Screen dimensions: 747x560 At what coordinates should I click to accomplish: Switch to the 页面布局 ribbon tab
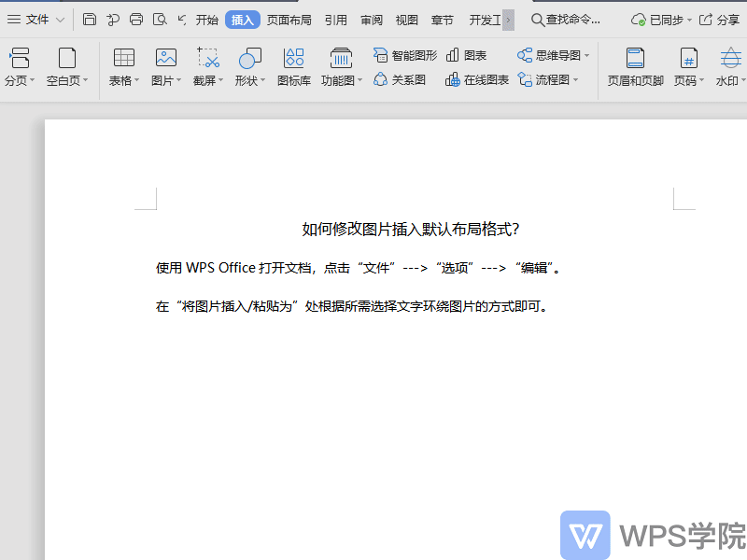coord(289,19)
